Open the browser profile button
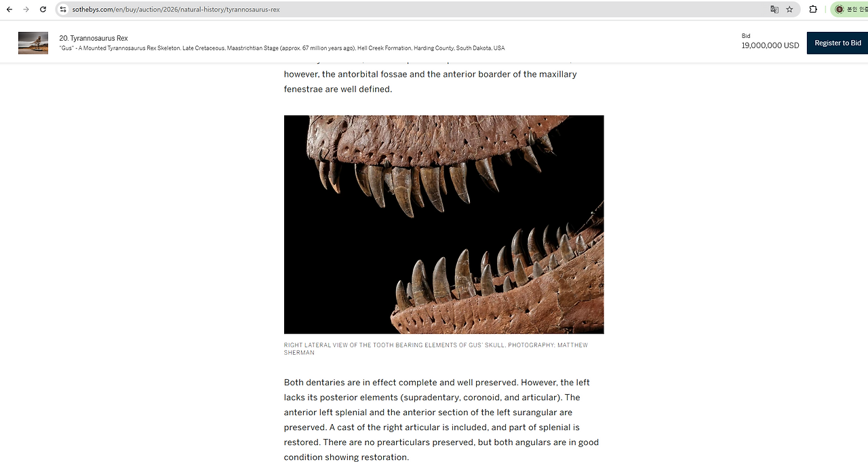Viewport: 868px width, 462px height. click(850, 9)
